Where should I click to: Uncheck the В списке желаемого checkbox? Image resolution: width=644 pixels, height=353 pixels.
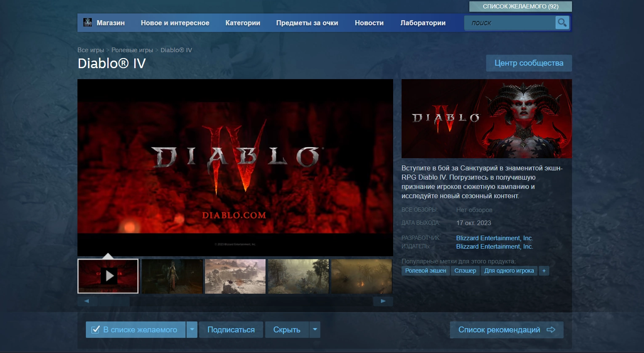[x=96, y=329]
